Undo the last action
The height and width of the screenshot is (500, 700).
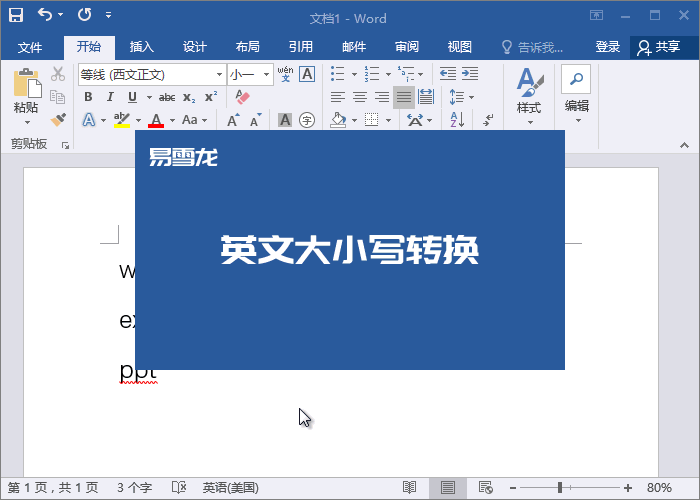pos(45,15)
